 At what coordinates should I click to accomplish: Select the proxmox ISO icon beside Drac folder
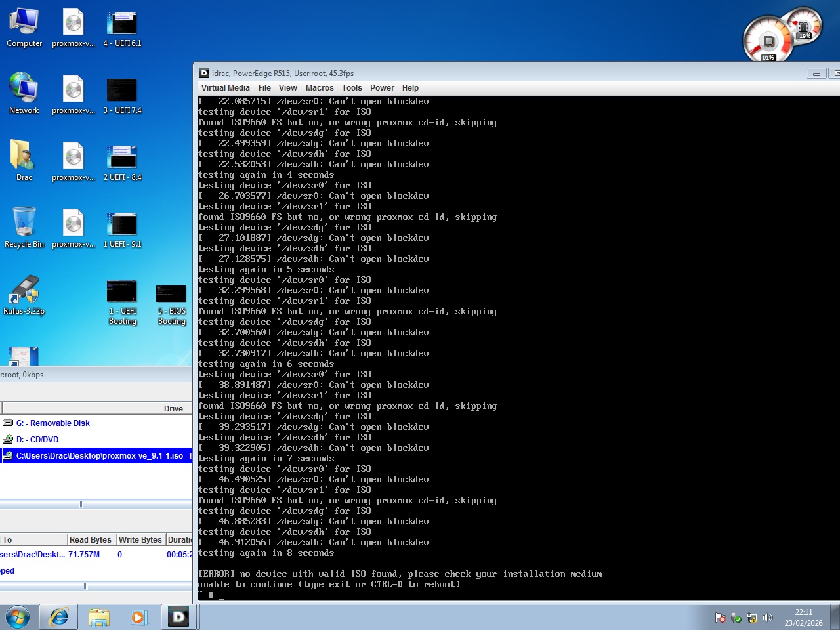(x=73, y=161)
